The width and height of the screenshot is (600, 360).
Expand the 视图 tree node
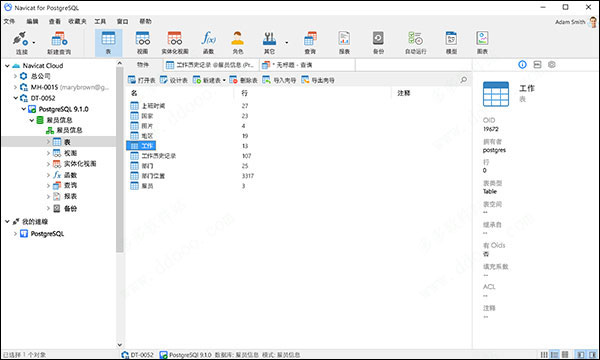pos(48,153)
